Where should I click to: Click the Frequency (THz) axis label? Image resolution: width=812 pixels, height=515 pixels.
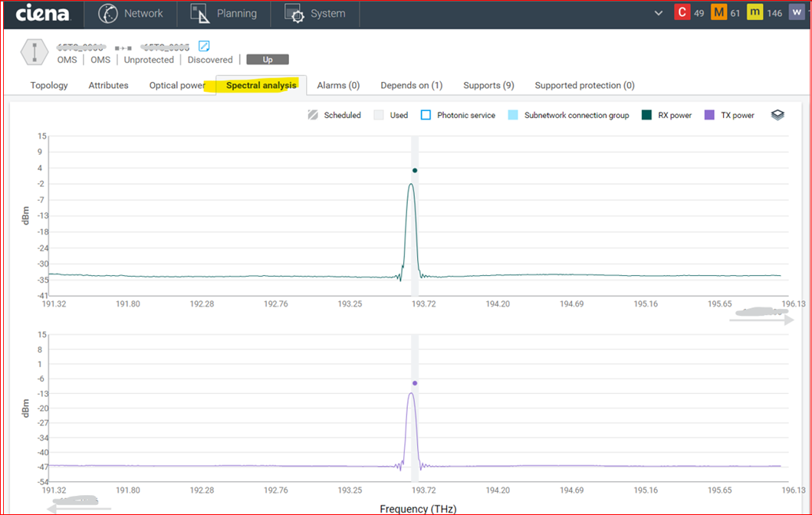pos(418,509)
